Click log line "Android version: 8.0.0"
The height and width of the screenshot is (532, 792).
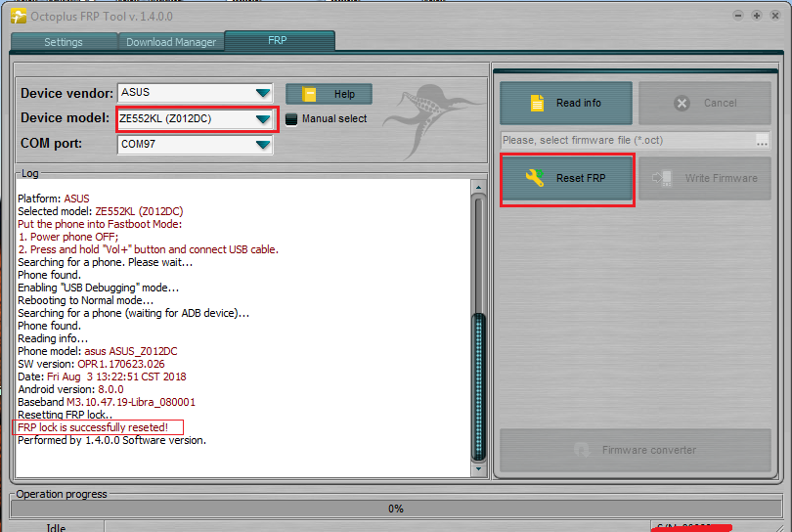coord(70,389)
